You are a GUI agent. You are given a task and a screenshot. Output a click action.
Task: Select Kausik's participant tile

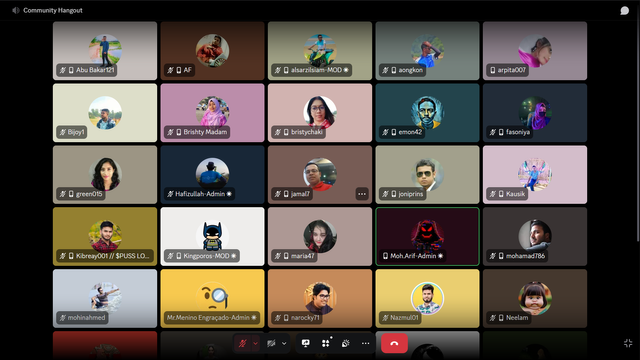(x=535, y=175)
